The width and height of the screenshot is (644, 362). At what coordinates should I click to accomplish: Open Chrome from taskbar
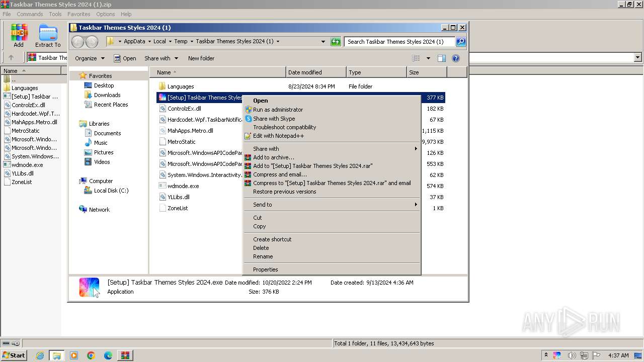click(91, 355)
